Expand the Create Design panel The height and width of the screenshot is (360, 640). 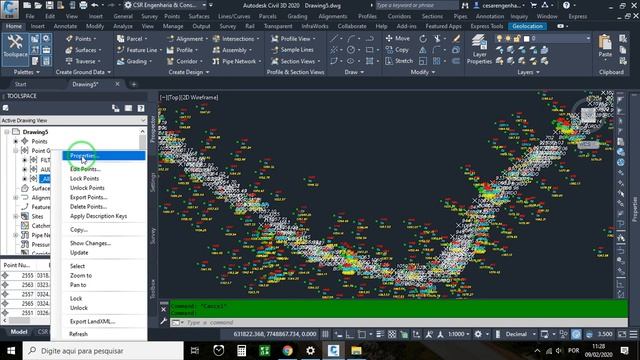[x=189, y=72]
